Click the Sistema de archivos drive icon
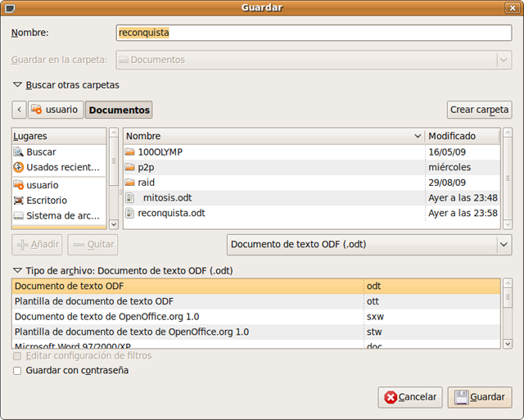 tap(19, 216)
